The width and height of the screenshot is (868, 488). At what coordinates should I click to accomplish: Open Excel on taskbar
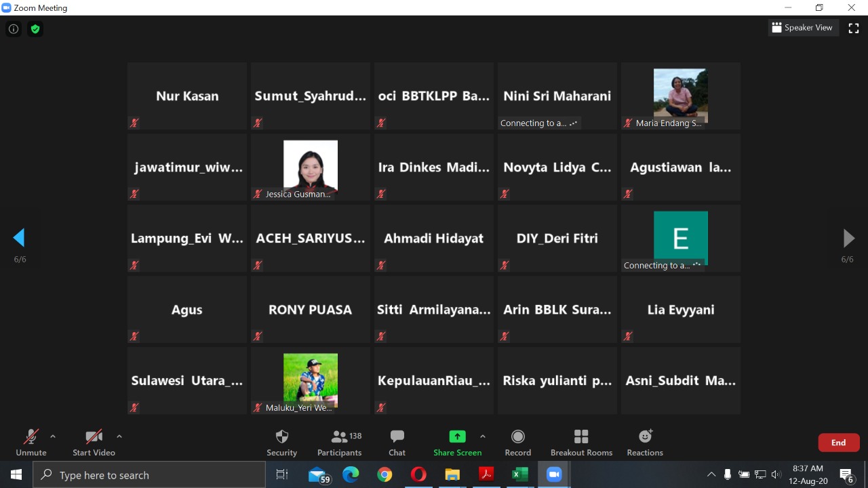520,475
